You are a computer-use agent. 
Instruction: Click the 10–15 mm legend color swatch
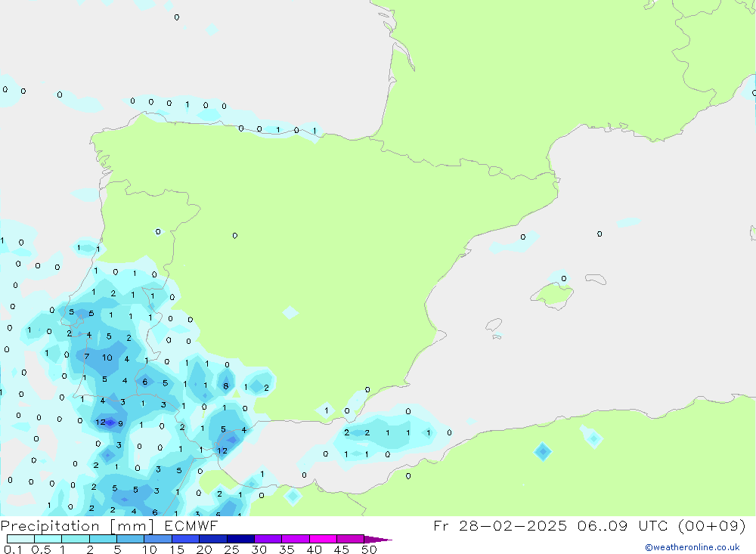[158, 539]
